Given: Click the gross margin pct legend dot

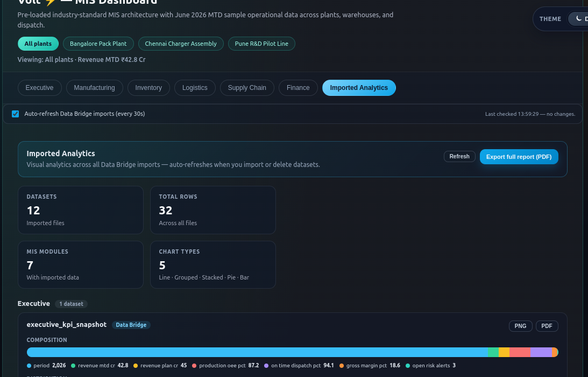Looking at the screenshot, I should 342,366.
